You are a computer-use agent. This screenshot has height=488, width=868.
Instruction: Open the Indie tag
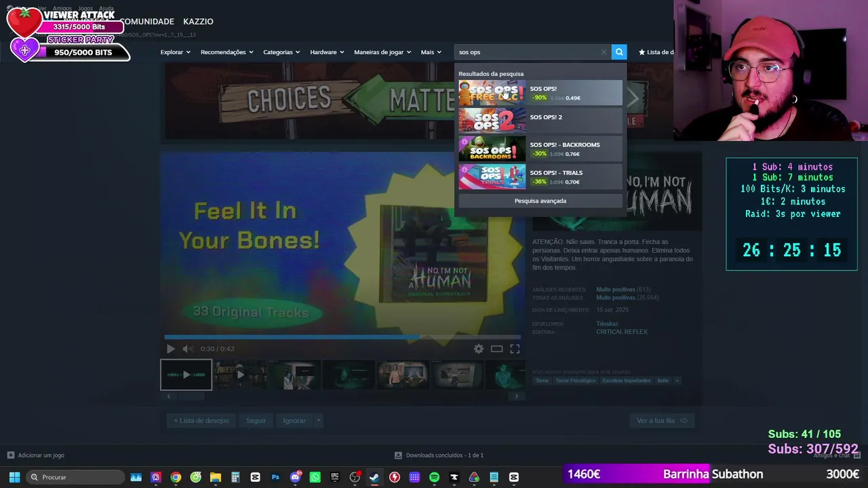(663, 381)
